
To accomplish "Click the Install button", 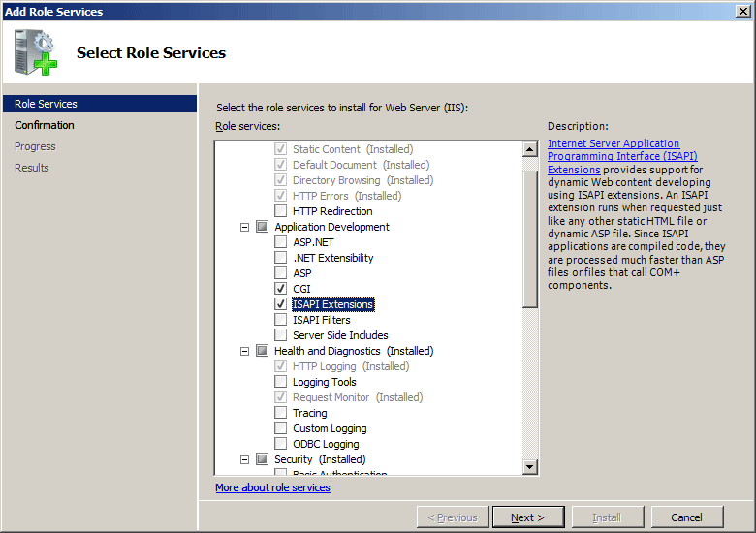I will [608, 517].
